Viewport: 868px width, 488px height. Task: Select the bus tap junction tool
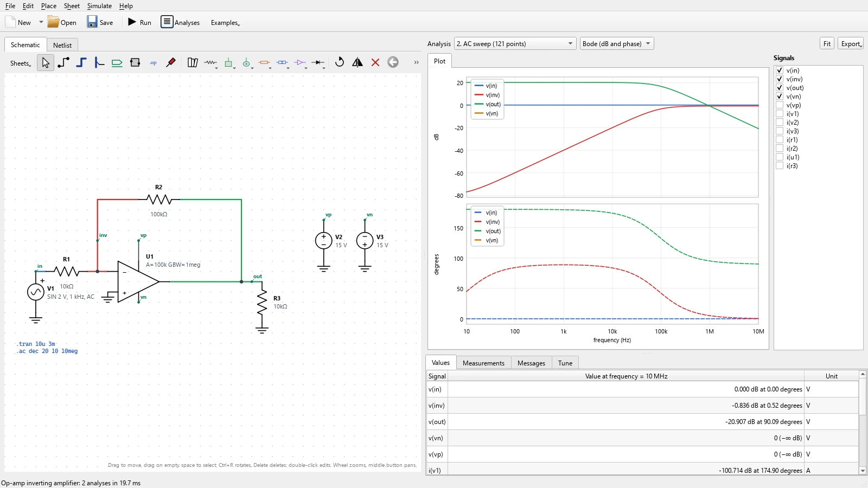99,63
